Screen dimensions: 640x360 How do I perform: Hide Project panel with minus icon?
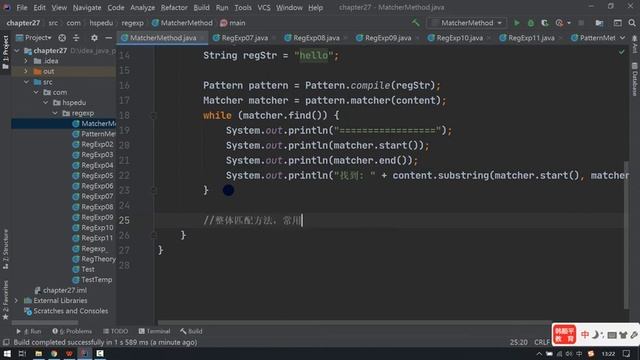(108, 38)
